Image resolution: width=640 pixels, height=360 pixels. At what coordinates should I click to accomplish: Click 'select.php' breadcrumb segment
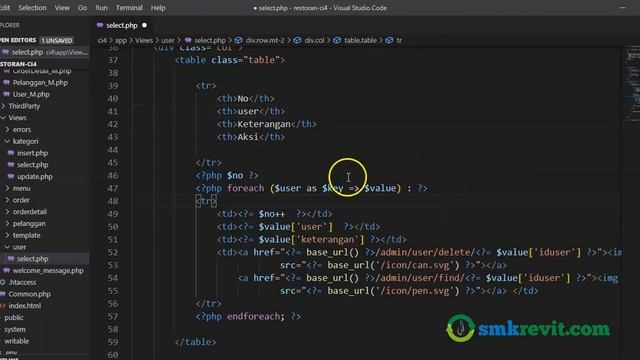[x=210, y=40]
